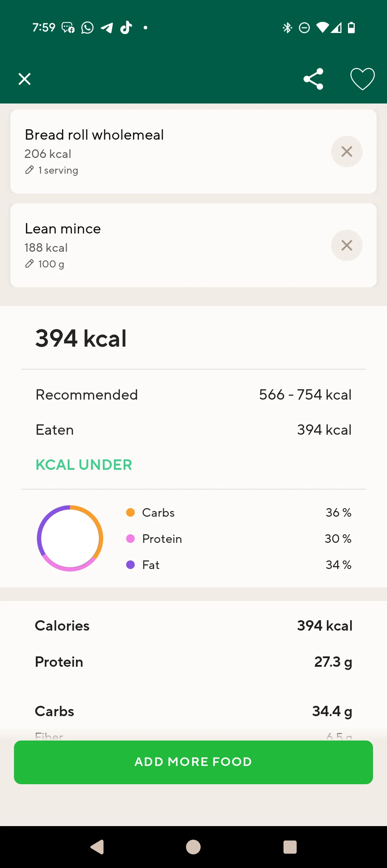Tap the Android home navigation button
Viewport: 387px width, 868px height.
(193, 847)
